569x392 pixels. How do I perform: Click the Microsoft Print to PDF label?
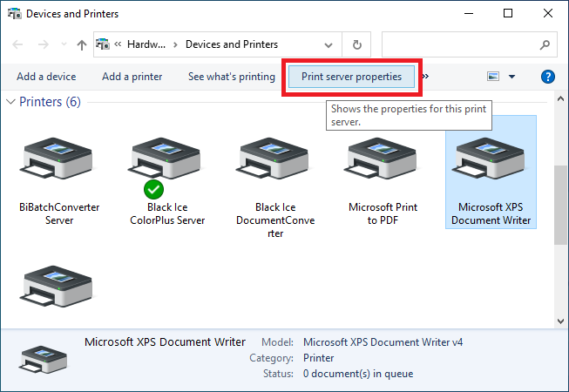pos(383,213)
